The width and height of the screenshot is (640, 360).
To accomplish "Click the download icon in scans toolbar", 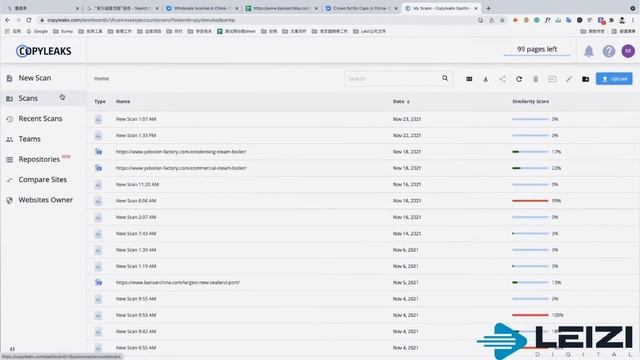I will pos(486,79).
